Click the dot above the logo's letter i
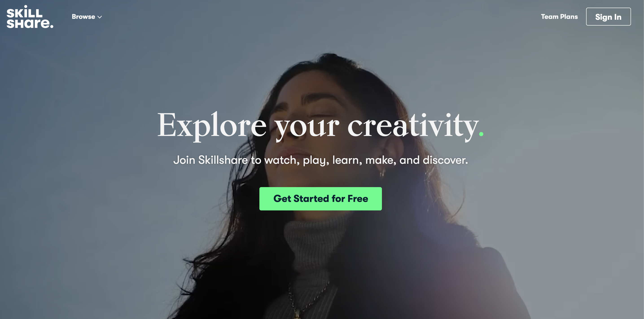This screenshot has width=644, height=319. click(26, 7)
